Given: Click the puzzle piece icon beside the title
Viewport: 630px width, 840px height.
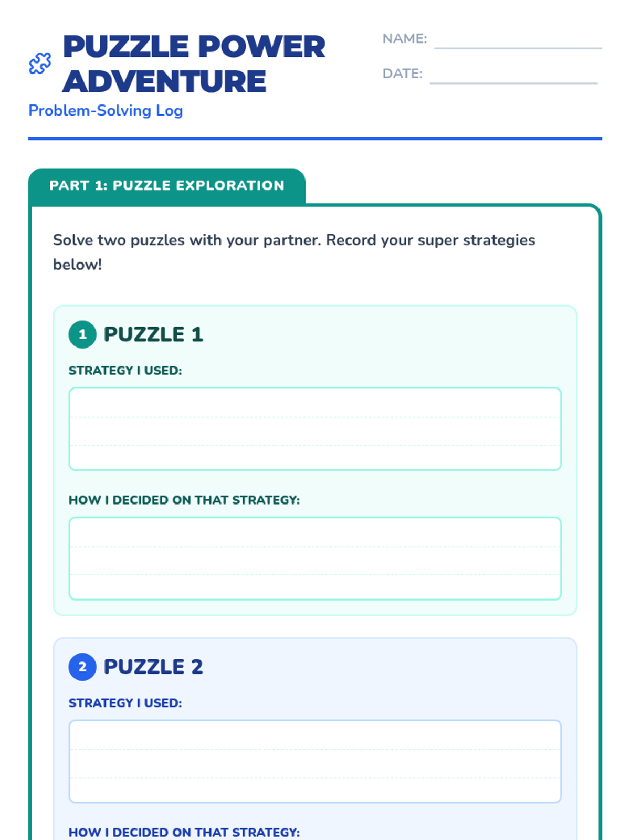Looking at the screenshot, I should tap(40, 64).
